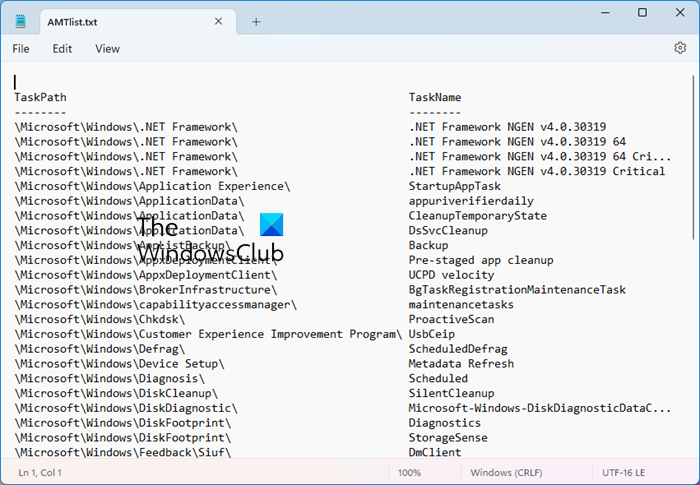Click the \Microsoft\Windows\Diagnosis\ path
The image size is (700, 485).
[x=109, y=378]
